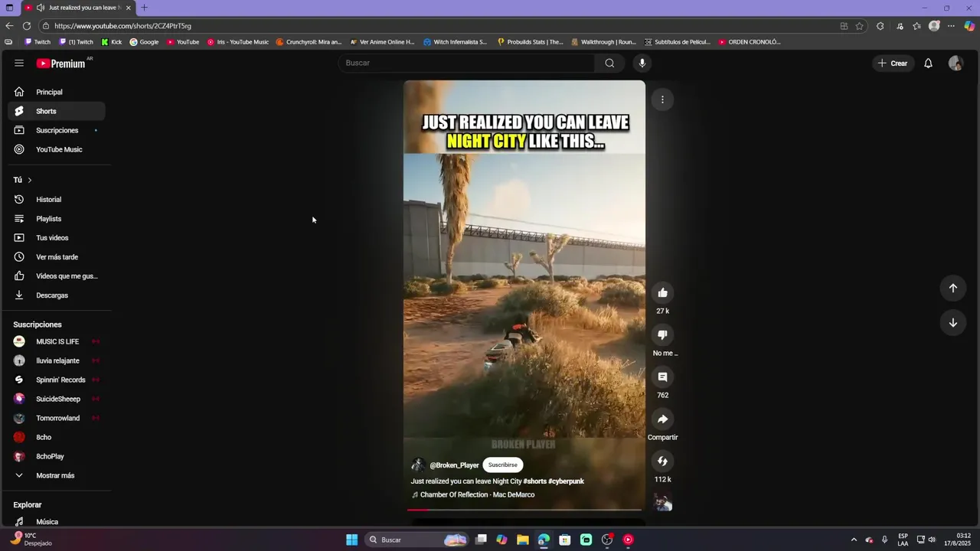980x551 pixels.
Task: Open the browser three-dot settings menu
Action: point(951,26)
